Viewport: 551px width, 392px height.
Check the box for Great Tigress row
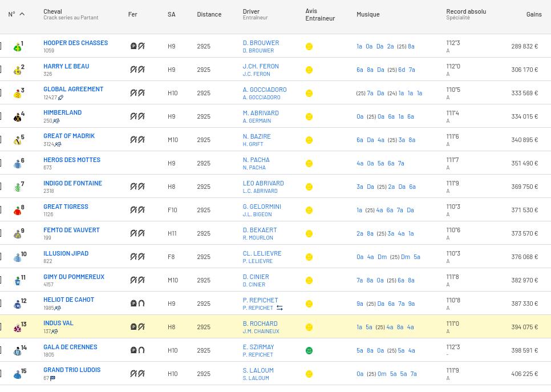click(1, 210)
